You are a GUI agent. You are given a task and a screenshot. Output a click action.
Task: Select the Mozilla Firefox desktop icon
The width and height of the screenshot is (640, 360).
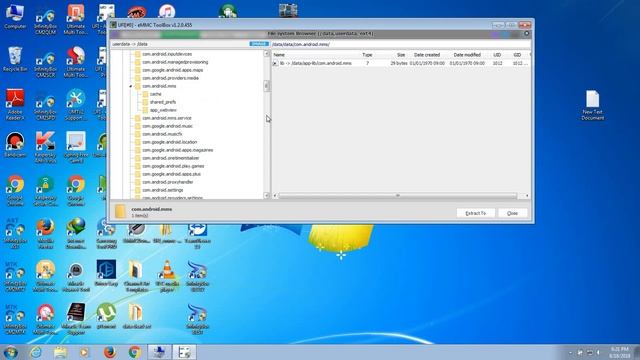pos(45,232)
